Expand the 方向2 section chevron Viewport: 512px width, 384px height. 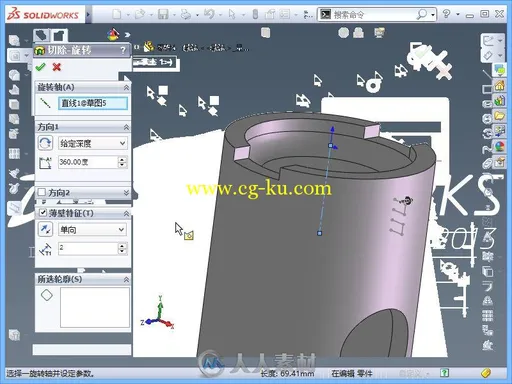[126, 192]
